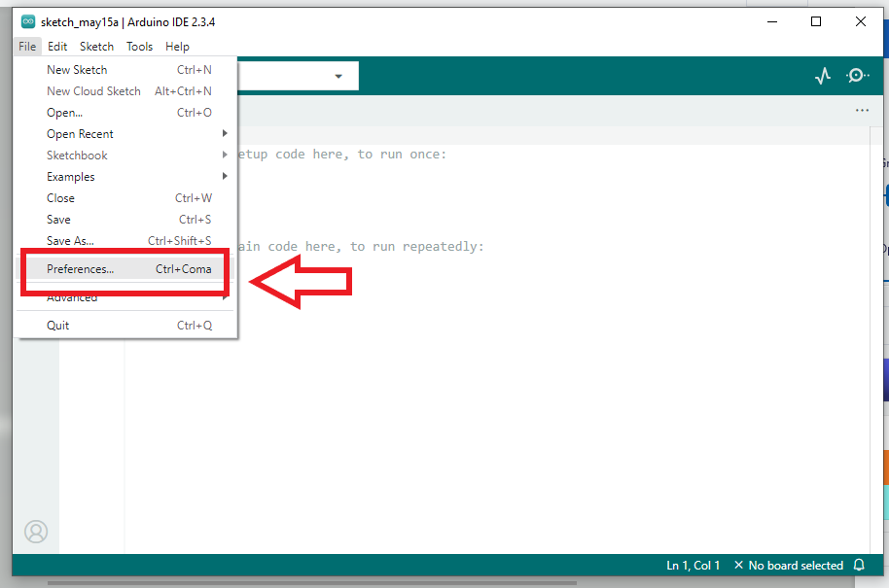Select New Cloud Sketch menu entry
This screenshot has width=889, height=588.
pos(124,91)
